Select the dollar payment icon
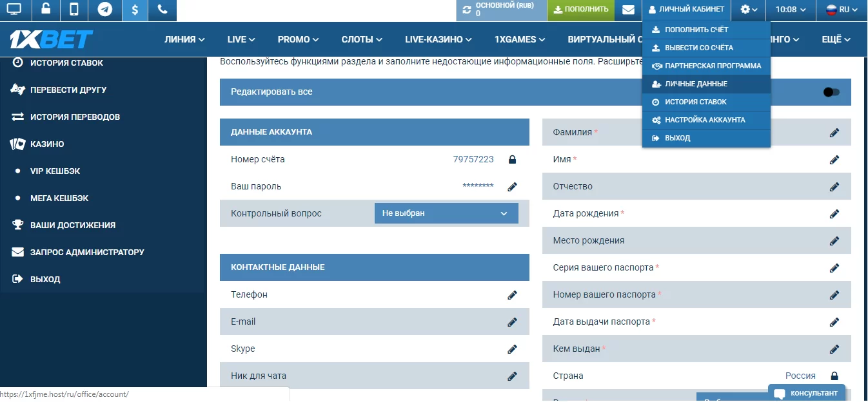868x402 pixels. (x=134, y=10)
